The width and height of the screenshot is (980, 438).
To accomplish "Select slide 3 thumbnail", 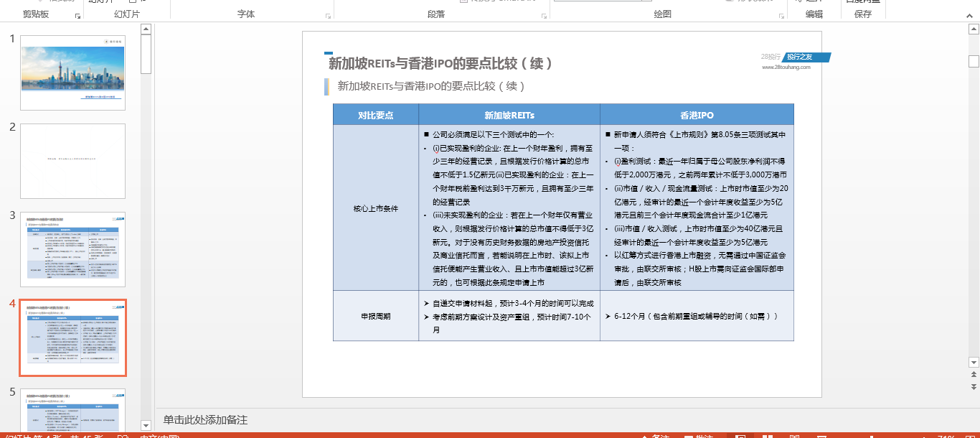I will (72, 249).
